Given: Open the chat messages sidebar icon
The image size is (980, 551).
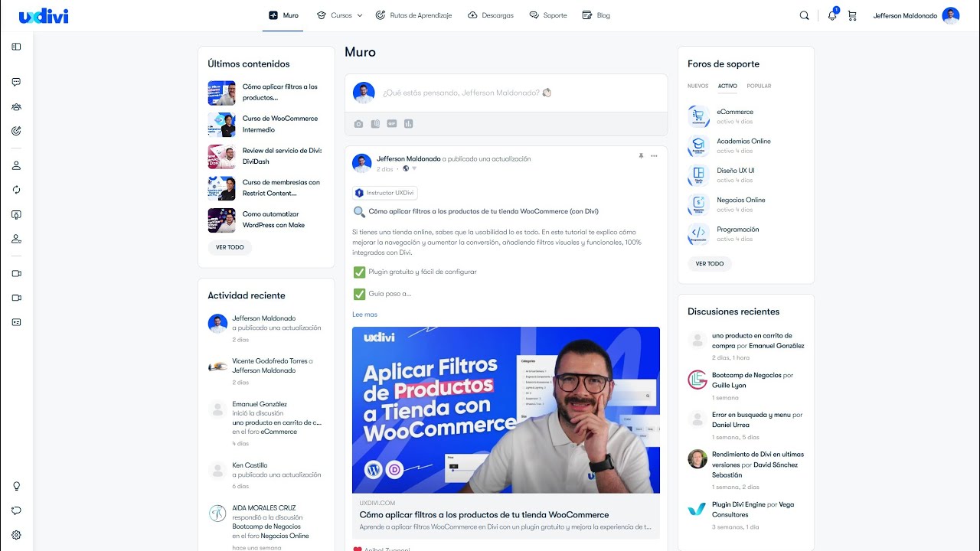Looking at the screenshot, I should tap(16, 82).
